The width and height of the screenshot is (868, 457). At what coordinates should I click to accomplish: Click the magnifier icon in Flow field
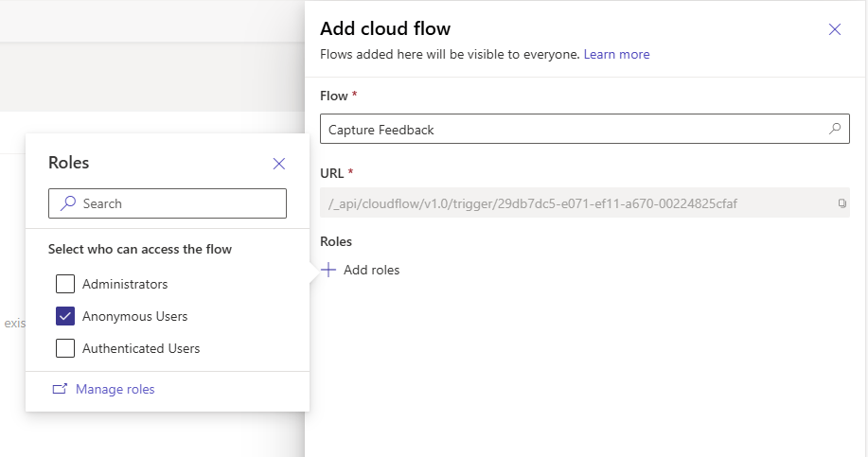click(x=834, y=129)
